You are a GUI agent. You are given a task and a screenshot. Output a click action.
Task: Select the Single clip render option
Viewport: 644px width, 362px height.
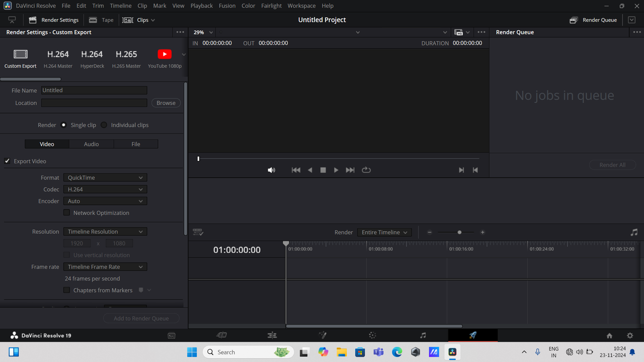pos(63,125)
